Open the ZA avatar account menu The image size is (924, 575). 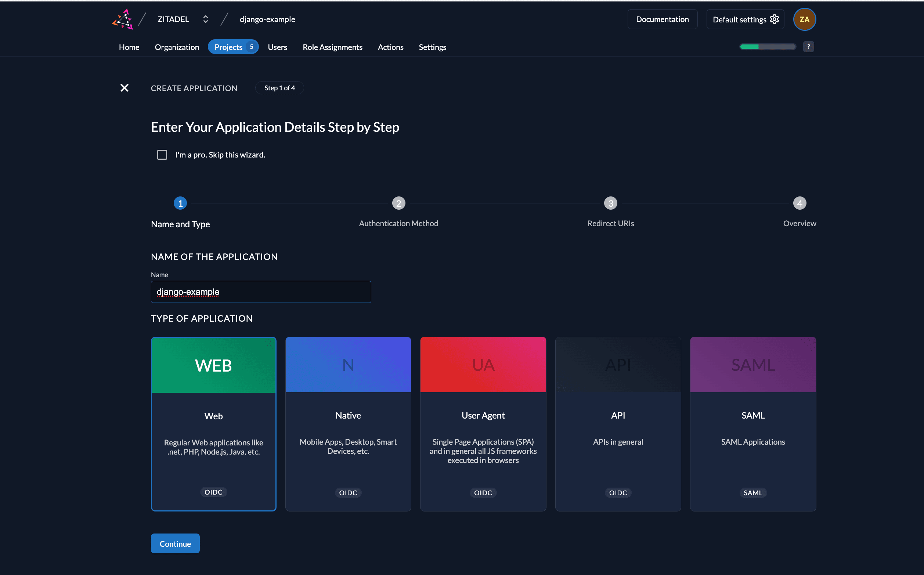pyautogui.click(x=805, y=19)
